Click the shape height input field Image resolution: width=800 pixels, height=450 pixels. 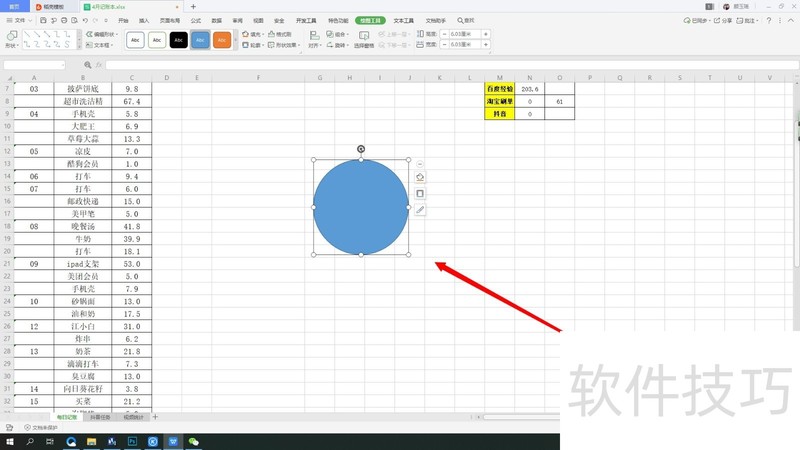tap(465, 34)
